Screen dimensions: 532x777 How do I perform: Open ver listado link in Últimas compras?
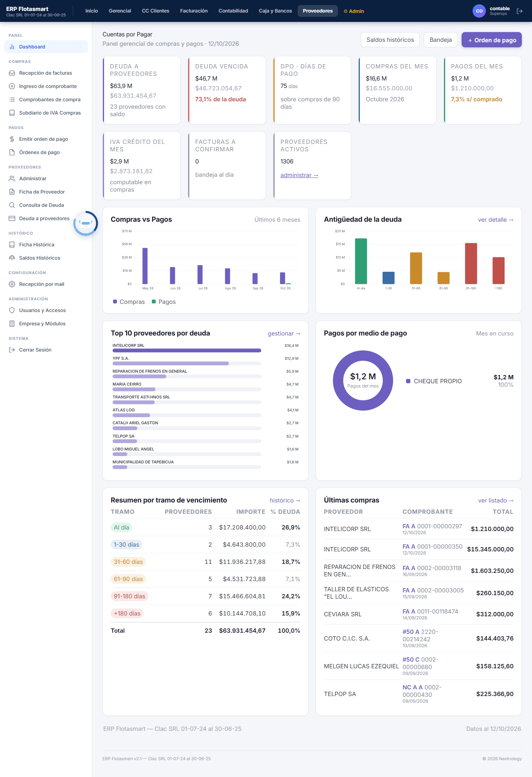click(x=496, y=501)
